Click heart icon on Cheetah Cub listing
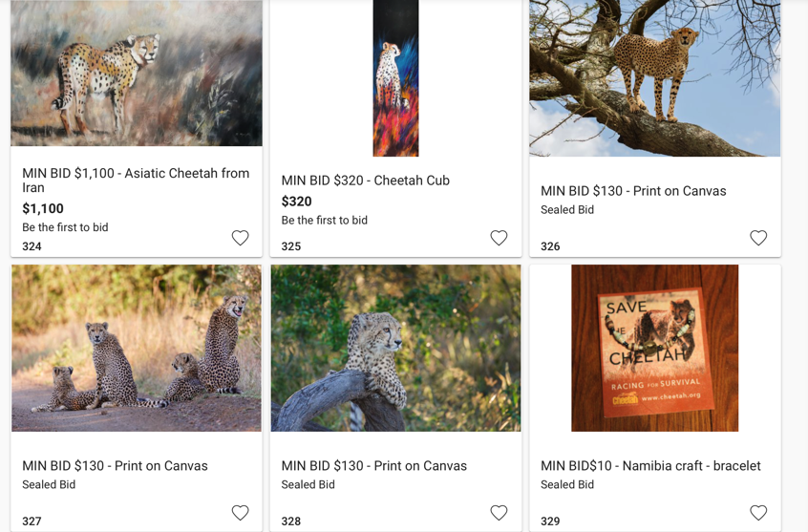This screenshot has height=532, width=808. tap(499, 238)
